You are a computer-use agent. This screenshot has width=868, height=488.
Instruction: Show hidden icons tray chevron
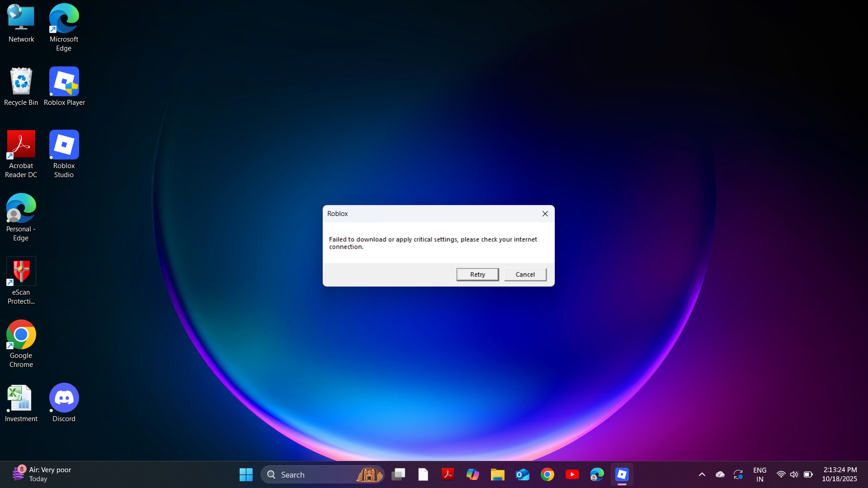point(702,474)
